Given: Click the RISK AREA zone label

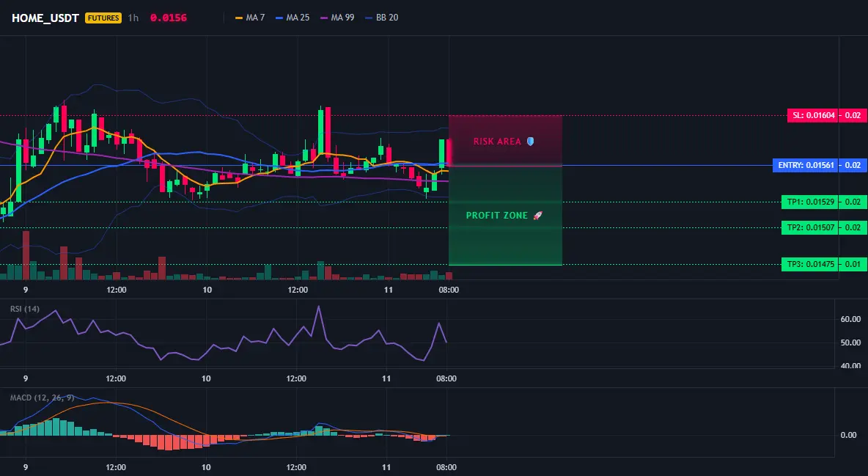Looking at the screenshot, I should click(497, 142).
